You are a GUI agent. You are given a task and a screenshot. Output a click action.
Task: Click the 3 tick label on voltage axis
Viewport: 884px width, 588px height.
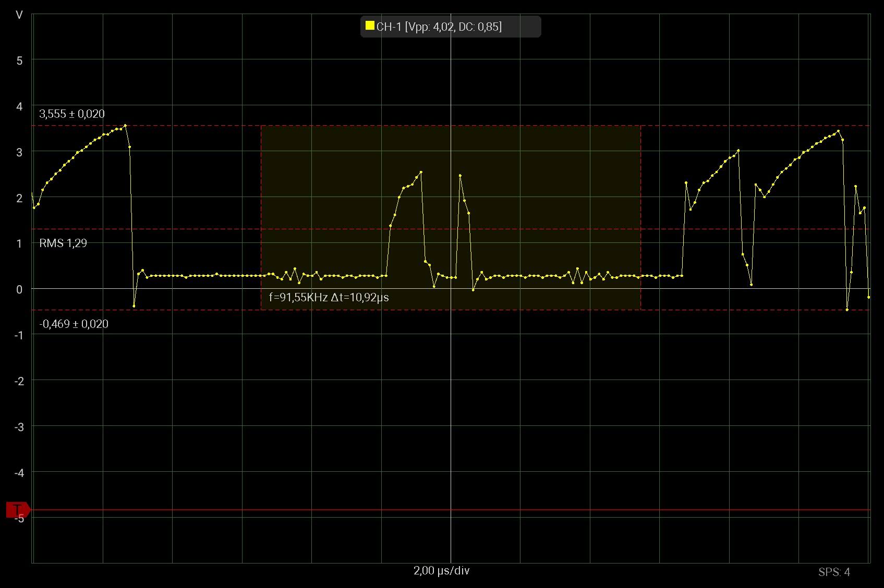point(19,152)
